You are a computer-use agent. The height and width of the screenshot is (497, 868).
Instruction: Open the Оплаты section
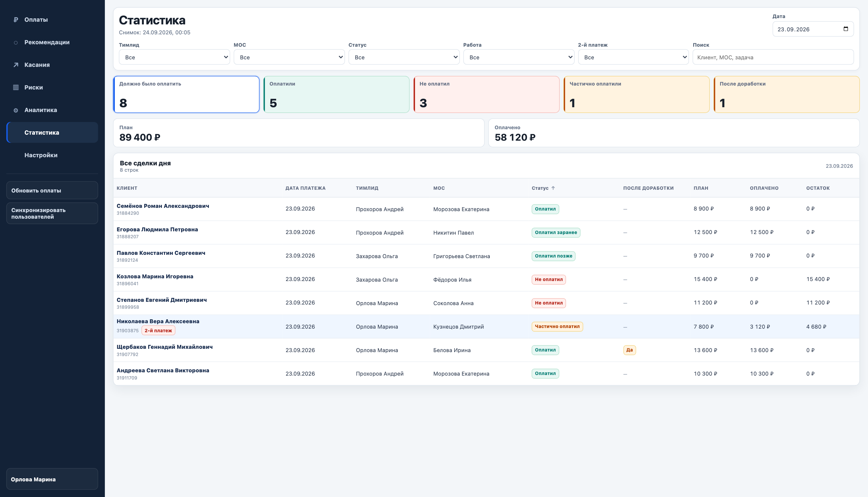click(52, 20)
